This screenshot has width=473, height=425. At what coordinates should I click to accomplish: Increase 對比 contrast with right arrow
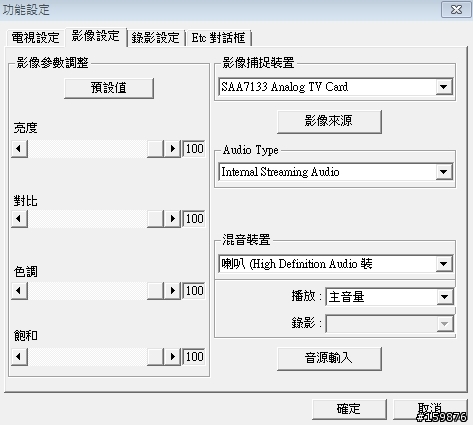pyautogui.click(x=172, y=219)
